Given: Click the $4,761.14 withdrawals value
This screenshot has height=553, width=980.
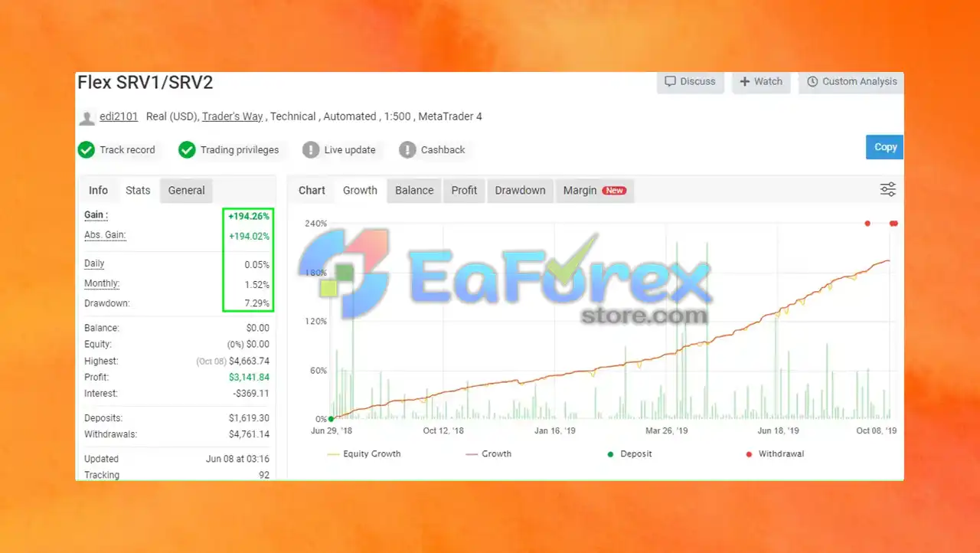Looking at the screenshot, I should 249,434.
